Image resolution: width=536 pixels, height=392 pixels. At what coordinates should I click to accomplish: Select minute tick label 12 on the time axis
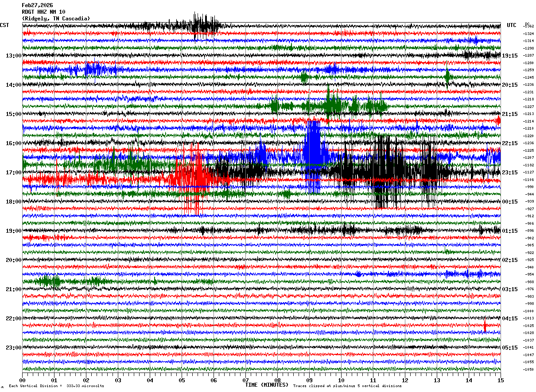405,380
